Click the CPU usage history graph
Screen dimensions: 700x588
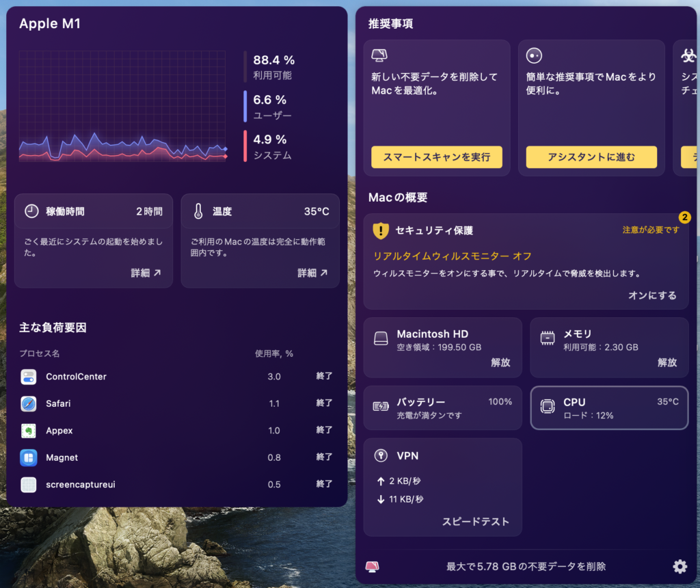pos(123,106)
